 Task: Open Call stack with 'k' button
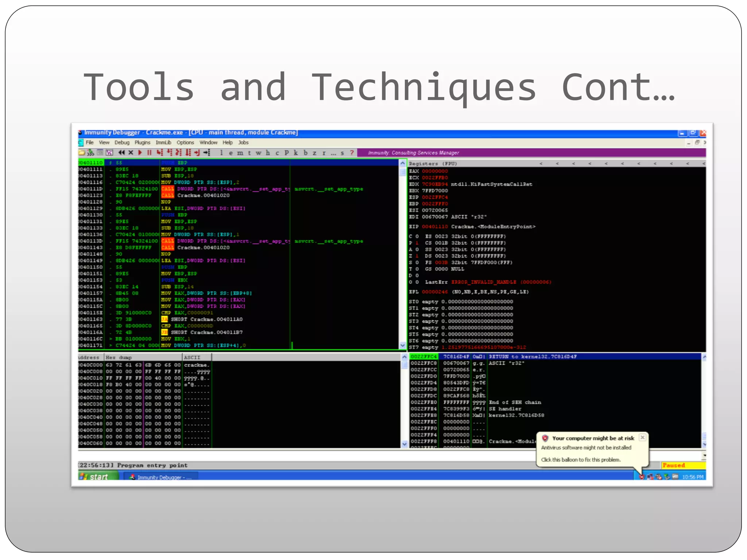[x=296, y=153]
